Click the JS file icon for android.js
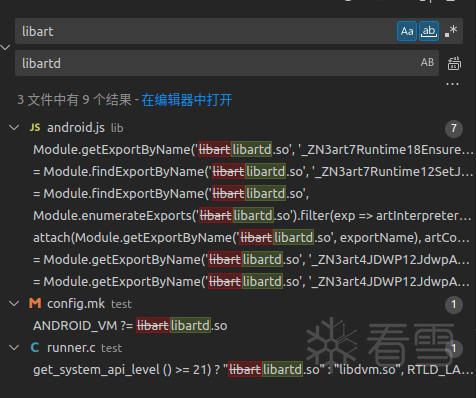This screenshot has width=476, height=398. (35, 128)
